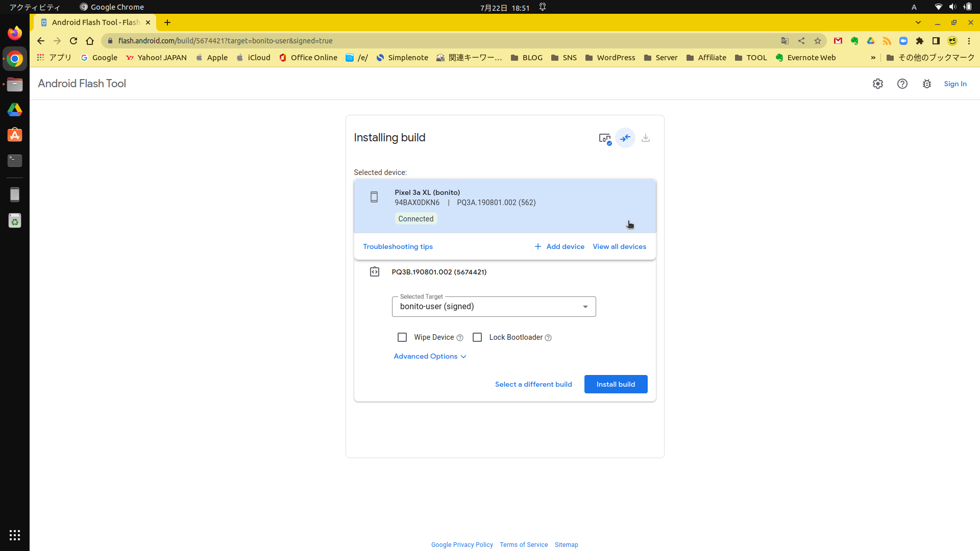Enable the Lock Bootloader checkbox
Viewport: 980px width, 551px height.
(477, 337)
